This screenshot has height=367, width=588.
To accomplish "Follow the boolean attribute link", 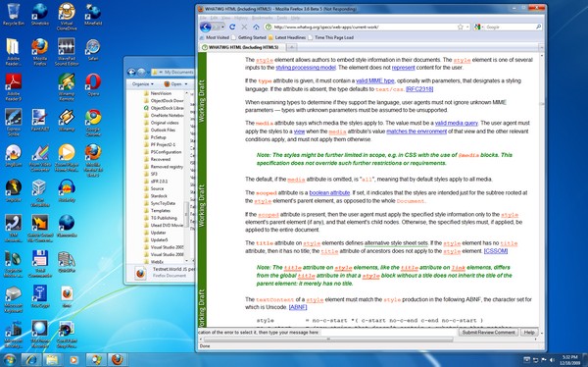I will pos(329,192).
